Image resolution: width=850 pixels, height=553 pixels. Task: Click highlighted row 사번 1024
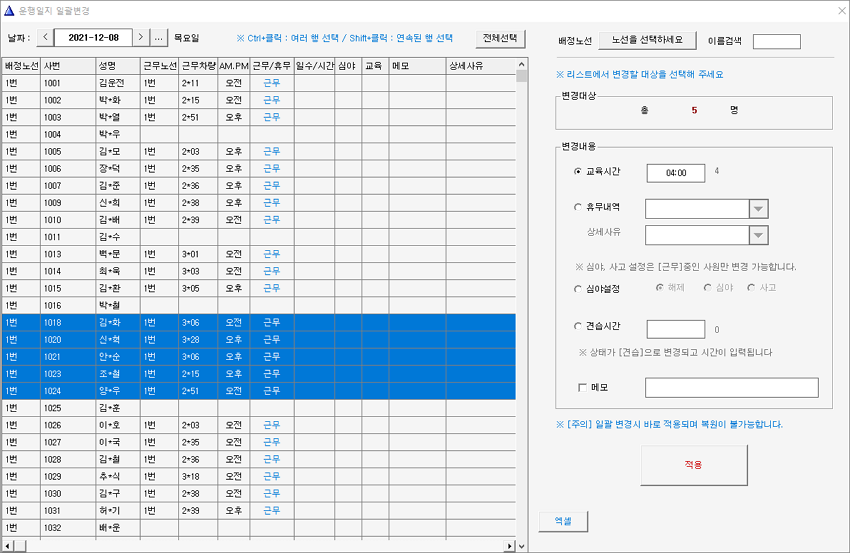(x=259, y=391)
